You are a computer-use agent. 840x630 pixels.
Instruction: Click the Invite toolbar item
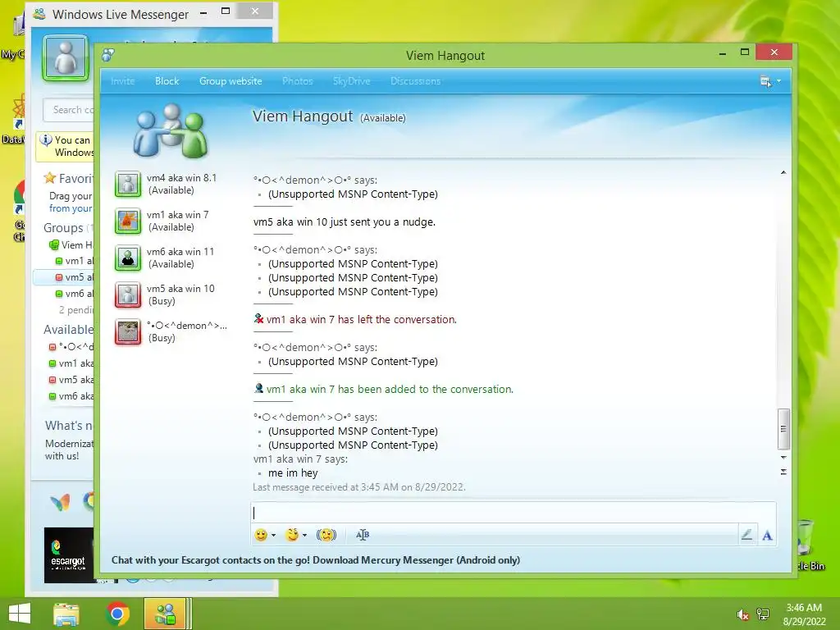point(123,81)
